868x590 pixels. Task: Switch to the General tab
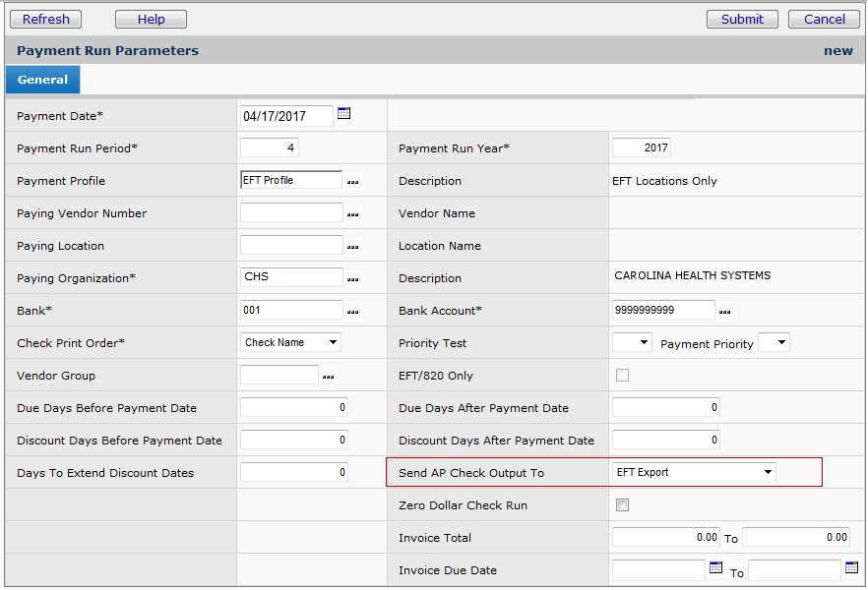pos(42,80)
